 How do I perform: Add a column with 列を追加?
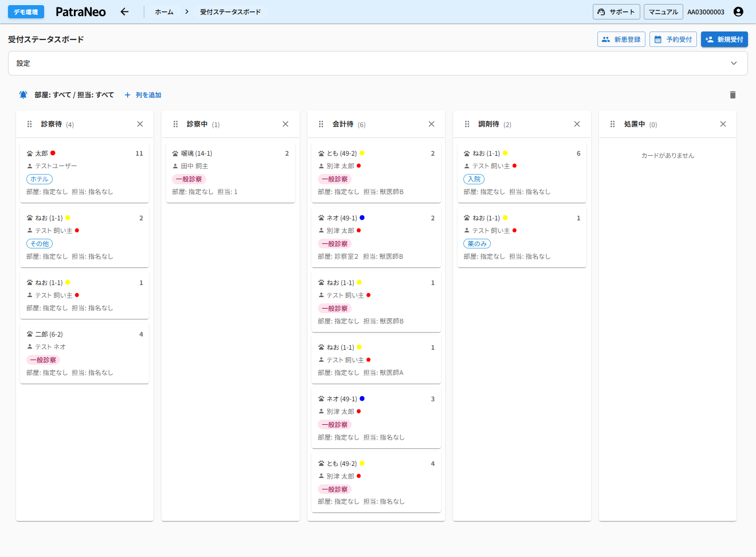coord(143,95)
